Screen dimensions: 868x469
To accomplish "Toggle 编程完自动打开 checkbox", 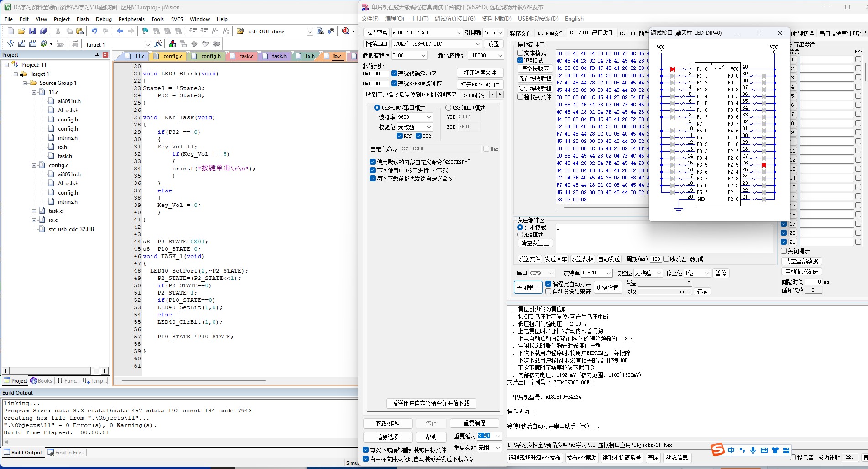I will tap(548, 284).
